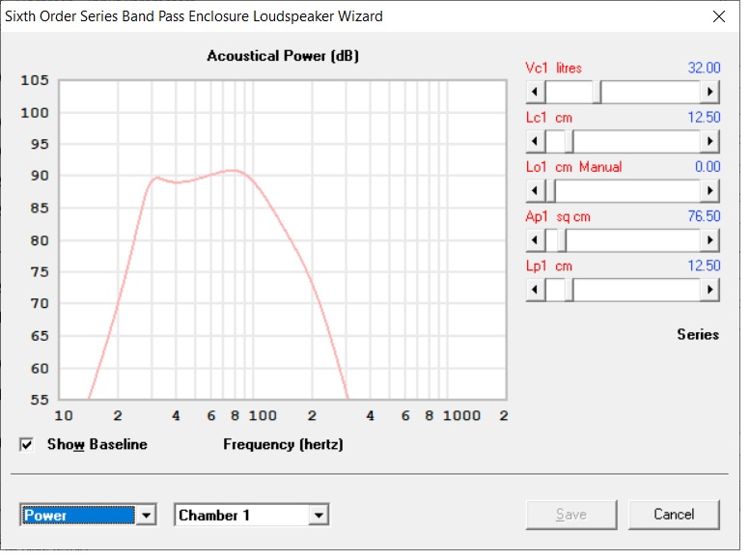Click the Series label

point(698,334)
